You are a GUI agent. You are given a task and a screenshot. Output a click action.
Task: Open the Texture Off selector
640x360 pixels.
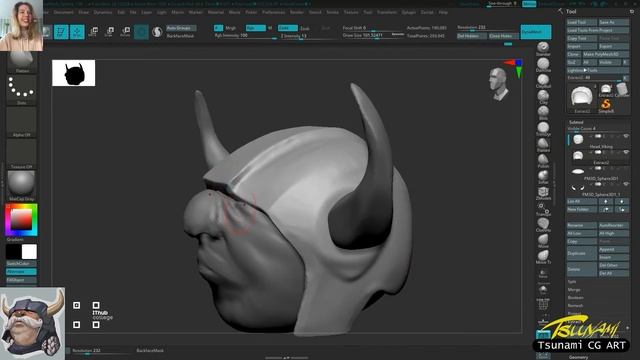click(x=21, y=154)
